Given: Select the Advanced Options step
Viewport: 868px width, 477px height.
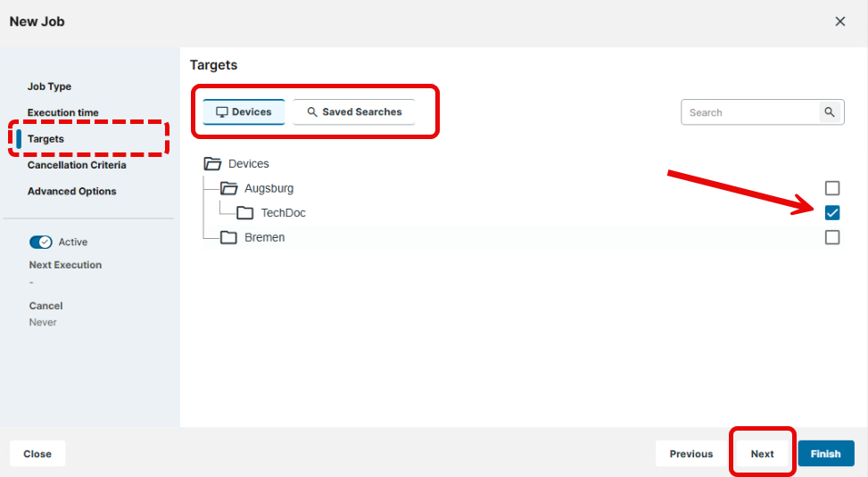Looking at the screenshot, I should click(x=71, y=191).
